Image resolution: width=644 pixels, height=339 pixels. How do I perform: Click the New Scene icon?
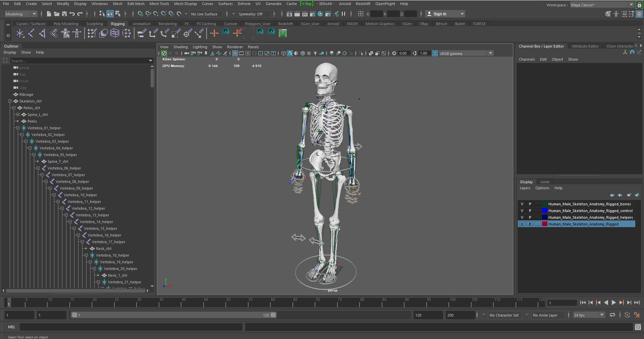(49, 14)
